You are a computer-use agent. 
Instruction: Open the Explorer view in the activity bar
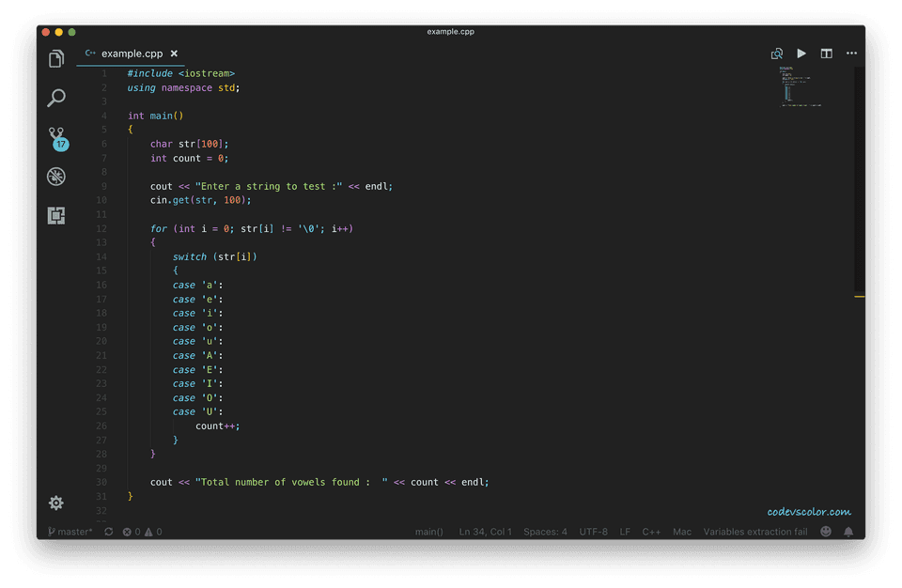point(56,57)
